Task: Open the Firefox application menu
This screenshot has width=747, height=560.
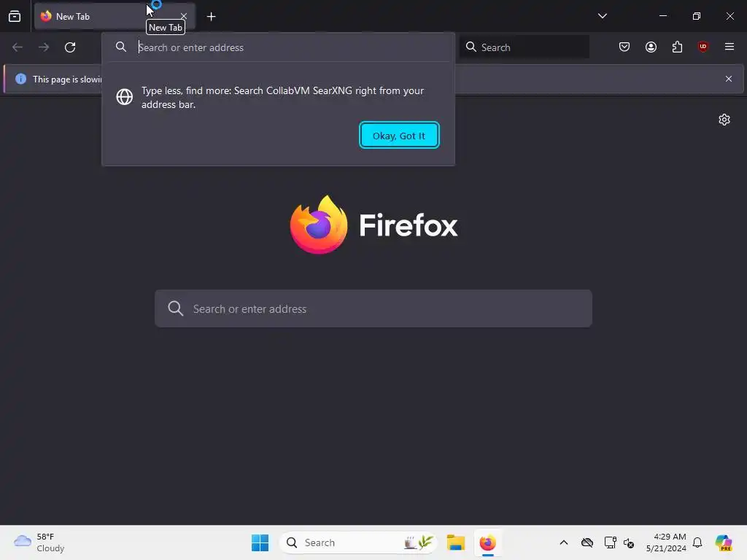Action: [x=729, y=47]
